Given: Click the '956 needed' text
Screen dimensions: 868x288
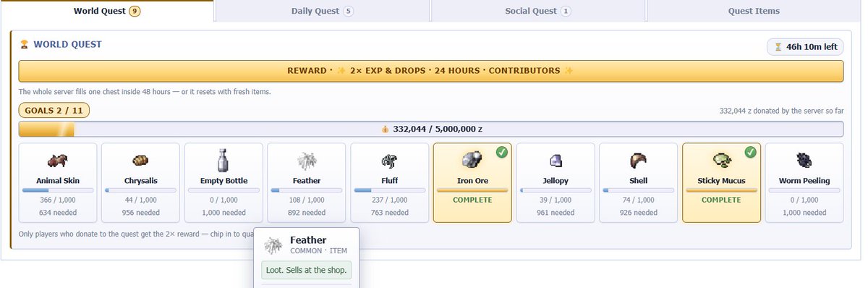Looking at the screenshot, I should [x=140, y=213].
